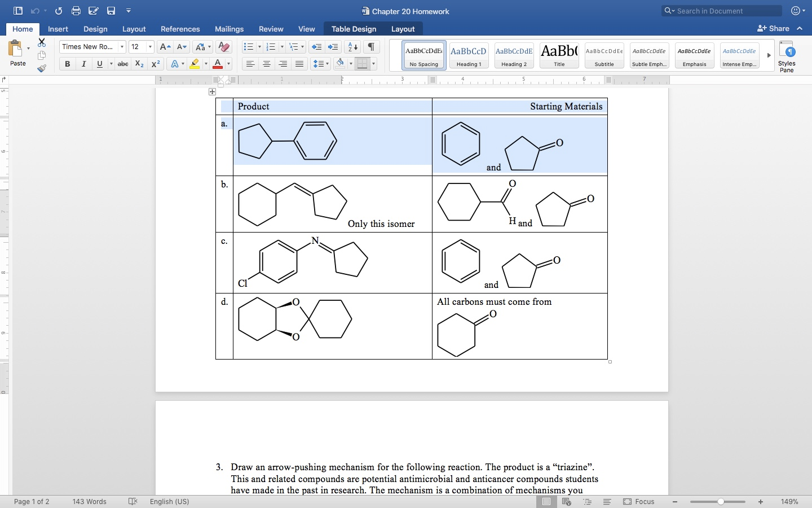Apply the Heading 1 style
This screenshot has height=508, width=812.
click(x=469, y=55)
